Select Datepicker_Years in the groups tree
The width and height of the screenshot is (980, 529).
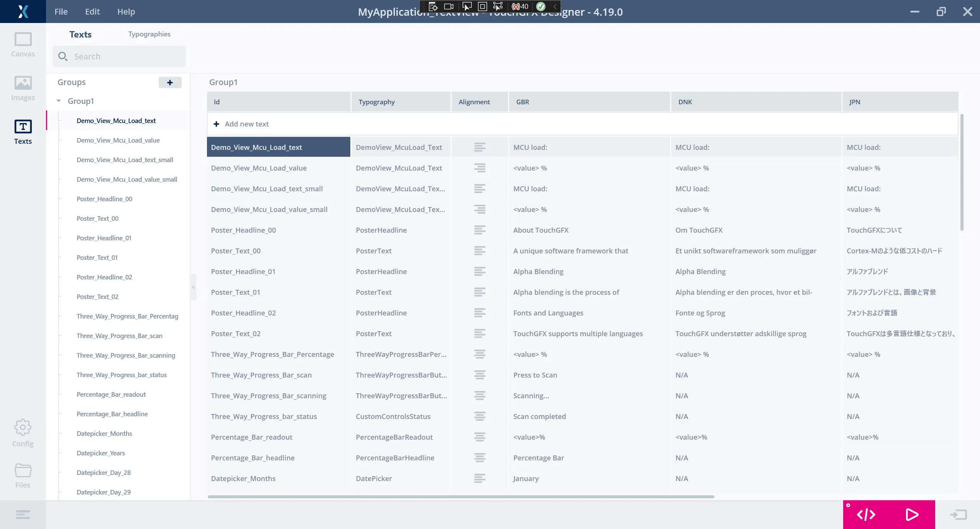pyautogui.click(x=101, y=453)
